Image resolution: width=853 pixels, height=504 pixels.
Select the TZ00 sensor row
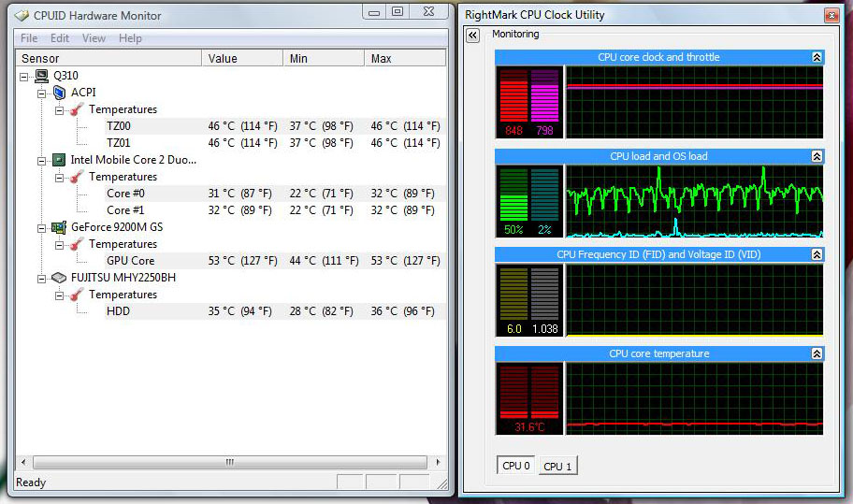coord(275,126)
